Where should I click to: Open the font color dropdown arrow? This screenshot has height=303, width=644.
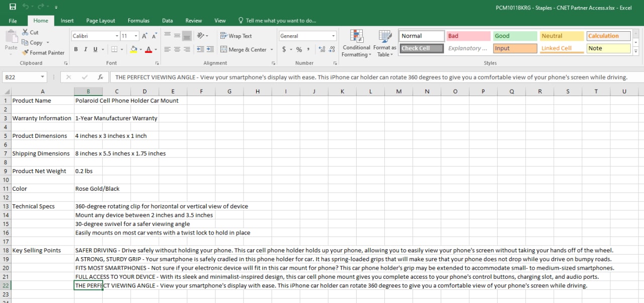tap(155, 49)
